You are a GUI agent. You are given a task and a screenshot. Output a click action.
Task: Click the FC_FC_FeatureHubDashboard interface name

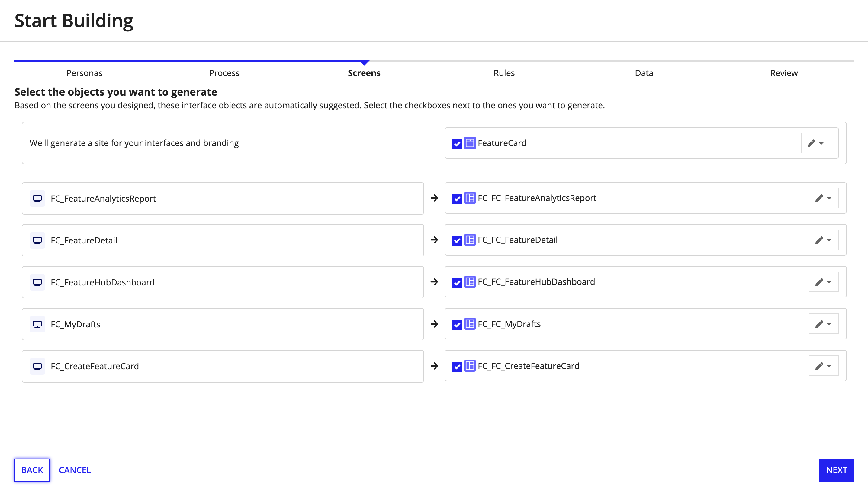[x=536, y=282]
